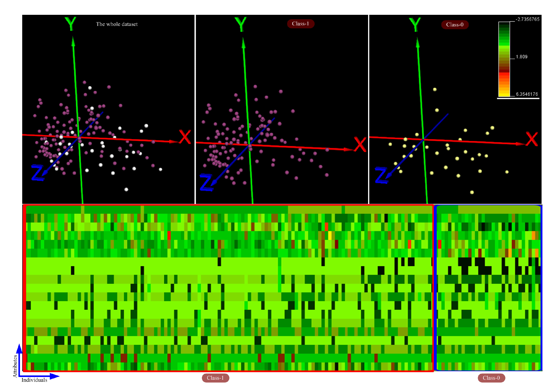Click the yellow cell in Class-1 heatmap
Screen dimensions: 556x392
click(x=330, y=236)
